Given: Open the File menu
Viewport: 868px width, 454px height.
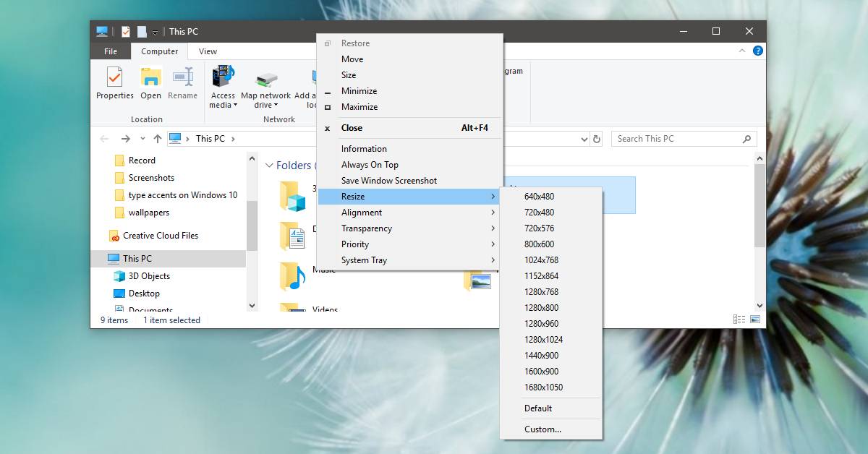Looking at the screenshot, I should pyautogui.click(x=110, y=51).
